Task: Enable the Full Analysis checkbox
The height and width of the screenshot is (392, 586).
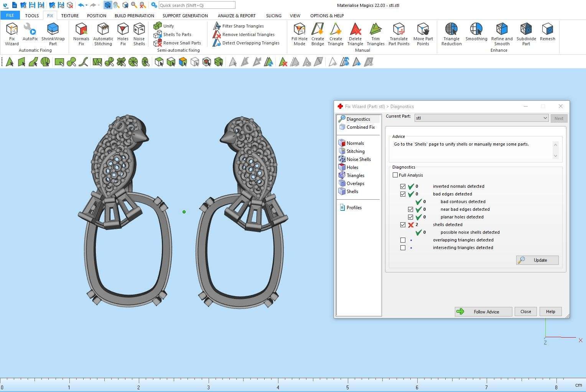Action: (395, 175)
